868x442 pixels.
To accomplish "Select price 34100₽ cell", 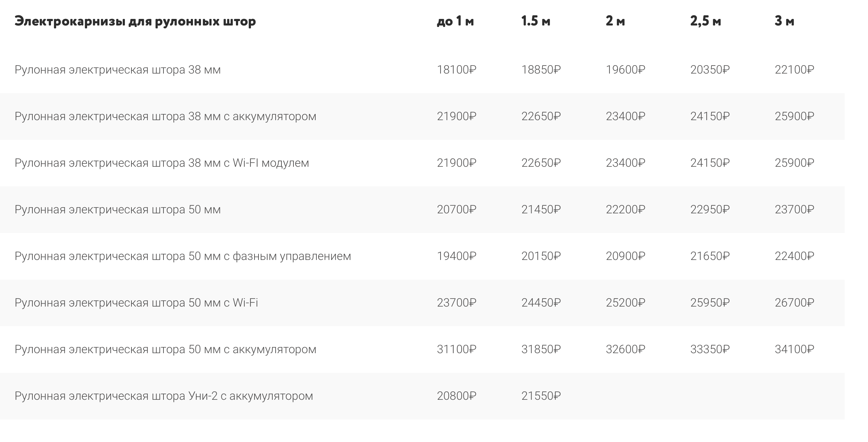I will click(x=794, y=350).
